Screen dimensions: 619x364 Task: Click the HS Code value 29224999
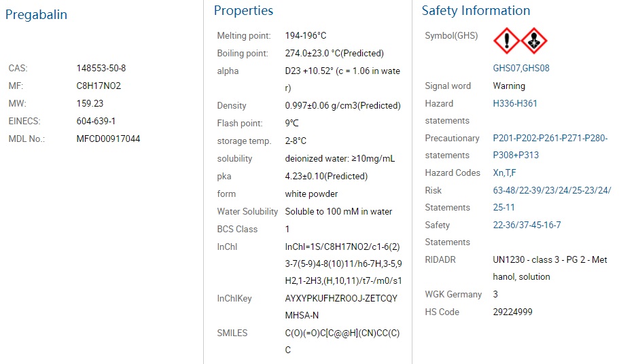(x=512, y=312)
